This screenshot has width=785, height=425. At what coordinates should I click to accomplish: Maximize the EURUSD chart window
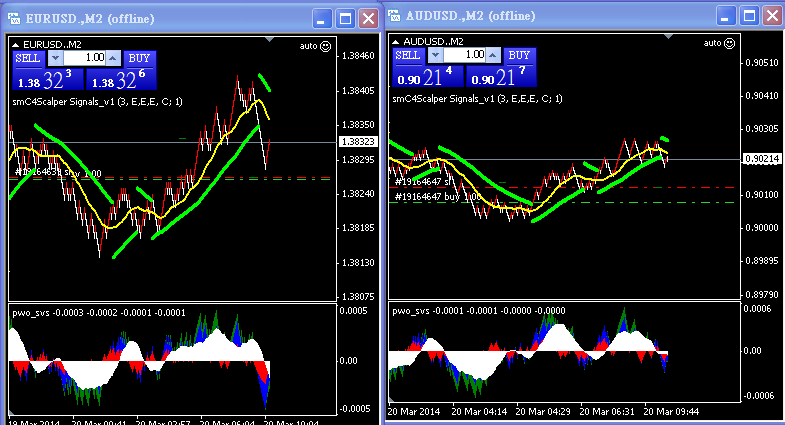345,19
